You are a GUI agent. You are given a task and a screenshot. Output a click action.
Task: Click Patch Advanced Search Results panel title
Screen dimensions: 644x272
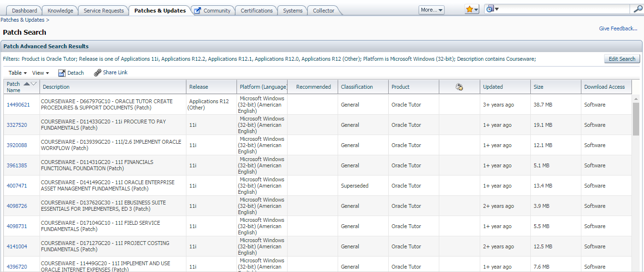pos(46,46)
